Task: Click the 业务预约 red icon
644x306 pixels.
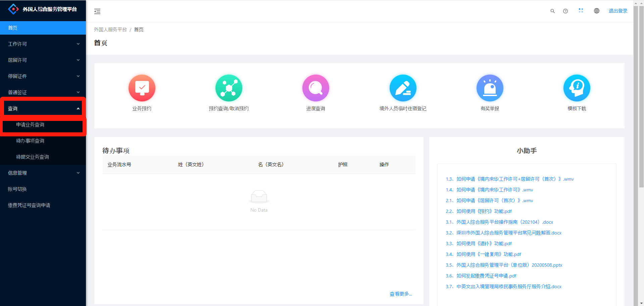Action: click(x=142, y=88)
